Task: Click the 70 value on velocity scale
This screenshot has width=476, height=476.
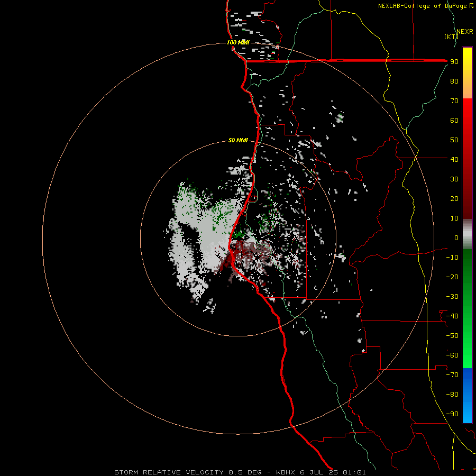Action: coord(454,101)
